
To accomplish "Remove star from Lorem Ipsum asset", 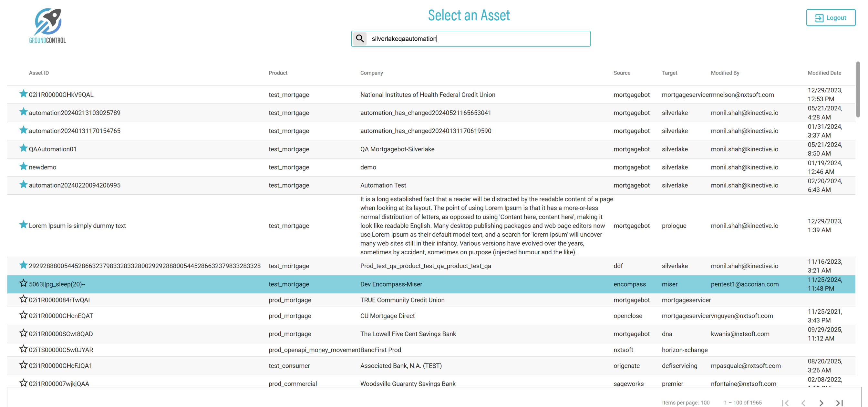I will (23, 225).
